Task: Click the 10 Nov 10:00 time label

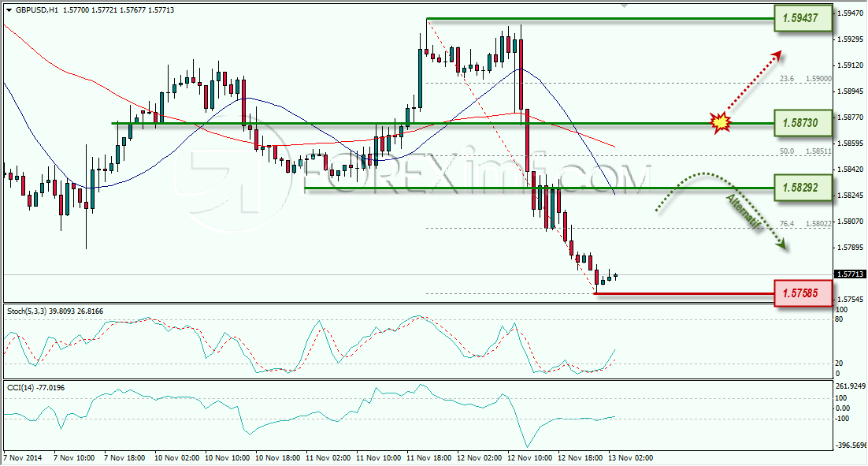Action: (228, 457)
